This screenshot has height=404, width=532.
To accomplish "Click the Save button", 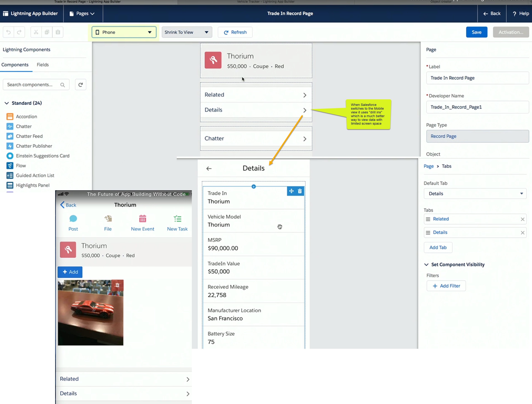I will [x=476, y=32].
